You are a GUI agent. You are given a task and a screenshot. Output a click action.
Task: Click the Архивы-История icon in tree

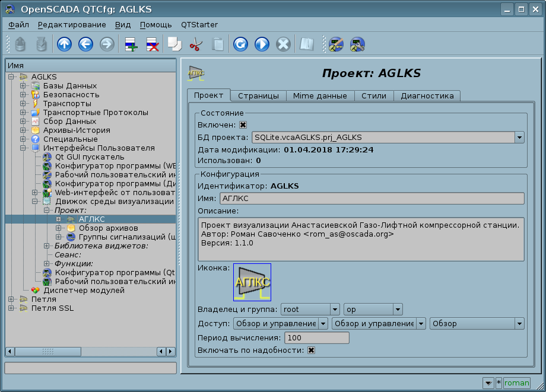35,130
